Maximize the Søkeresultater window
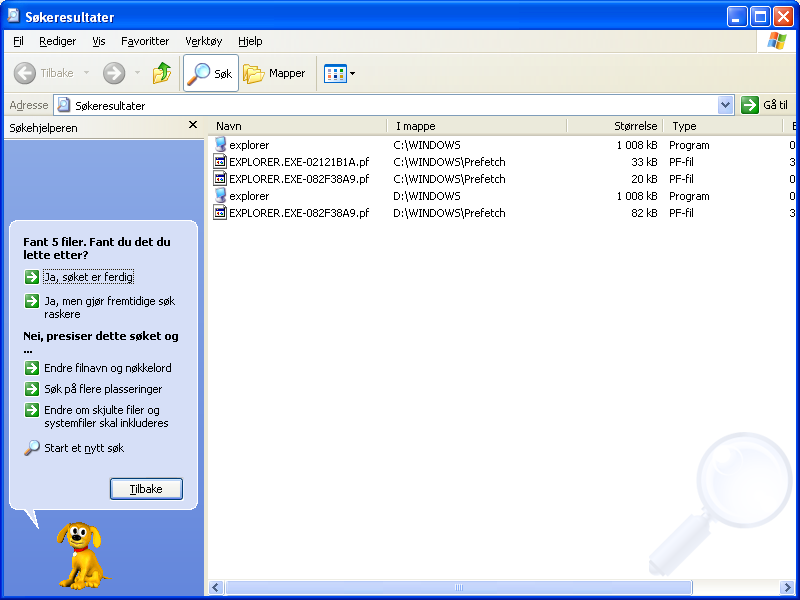The image size is (800, 600). point(760,17)
